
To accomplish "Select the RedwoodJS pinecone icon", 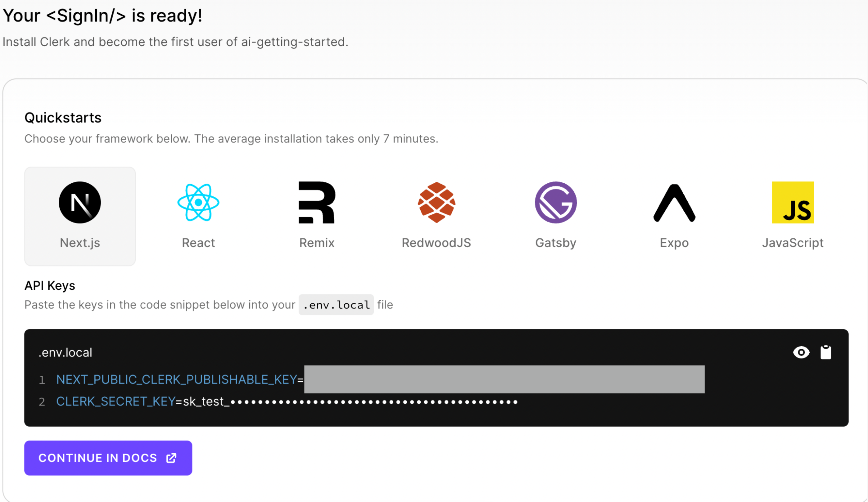I will 436,203.
